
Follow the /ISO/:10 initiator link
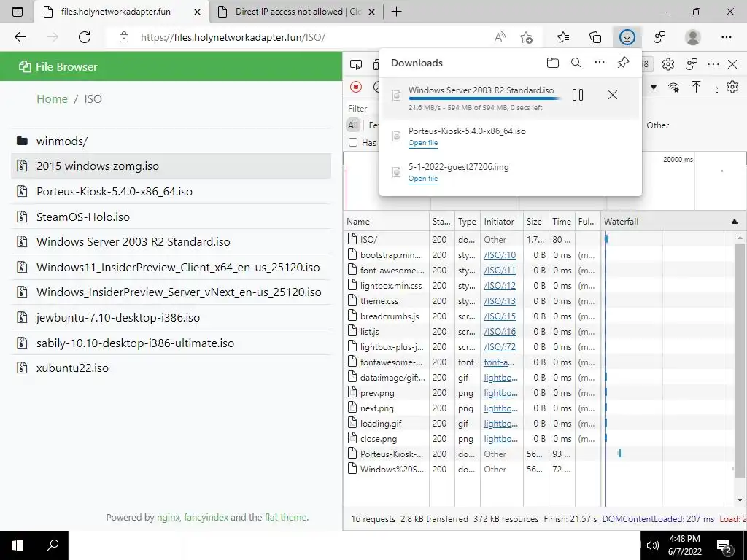click(x=500, y=255)
